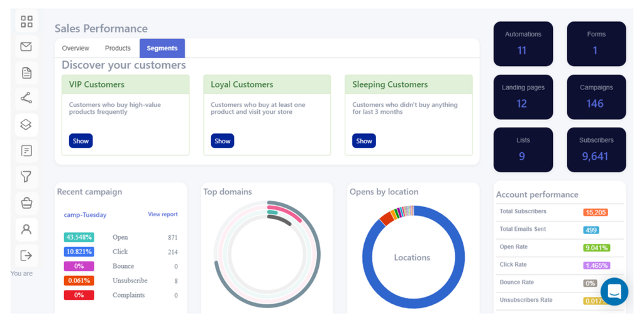Select the share nodes automation icon
This screenshot has width=644, height=322.
(26, 99)
